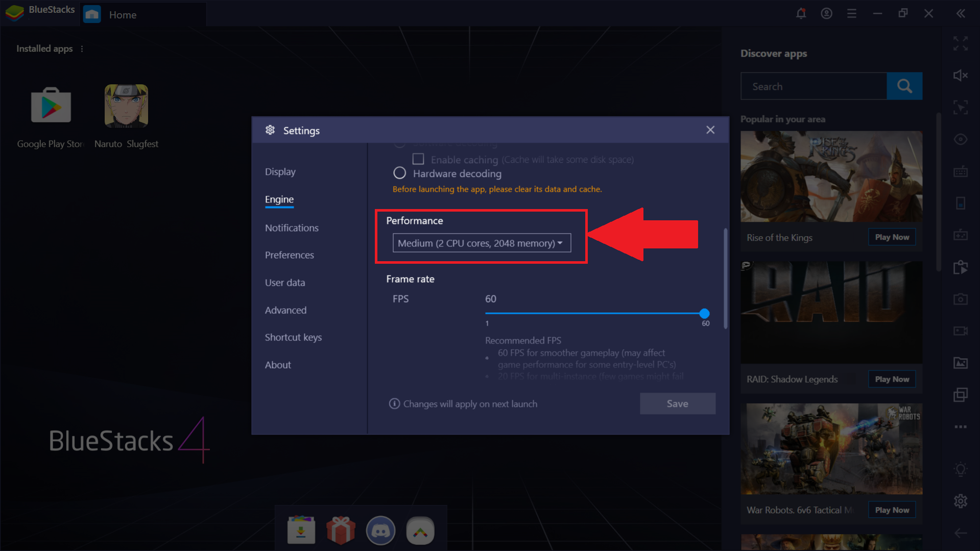
Task: Start video recording from sidebar
Action: (x=961, y=331)
